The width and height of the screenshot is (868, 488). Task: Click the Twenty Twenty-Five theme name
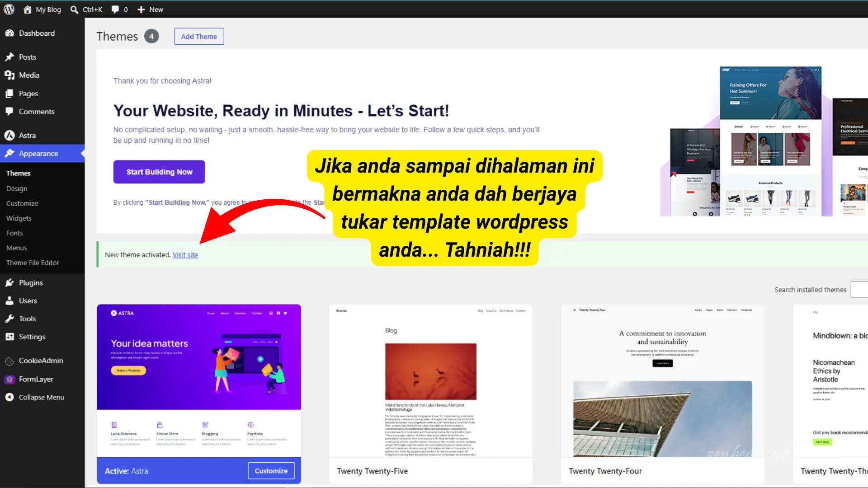pyautogui.click(x=372, y=471)
